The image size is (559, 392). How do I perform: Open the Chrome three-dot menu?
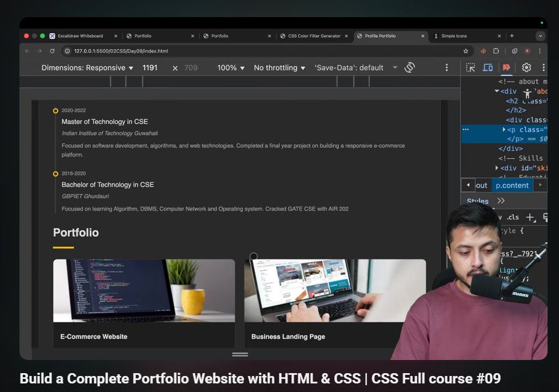[x=540, y=51]
